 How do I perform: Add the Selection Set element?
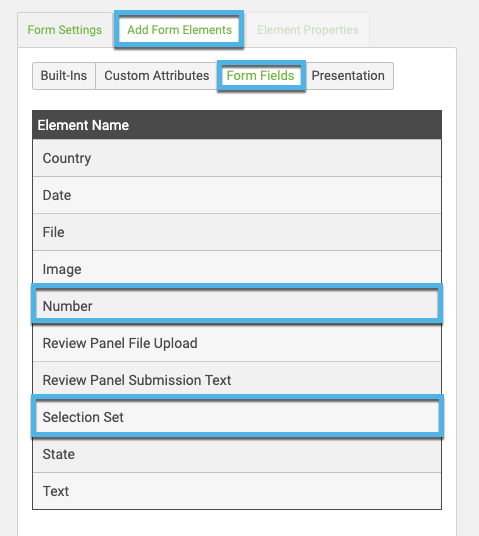click(237, 417)
